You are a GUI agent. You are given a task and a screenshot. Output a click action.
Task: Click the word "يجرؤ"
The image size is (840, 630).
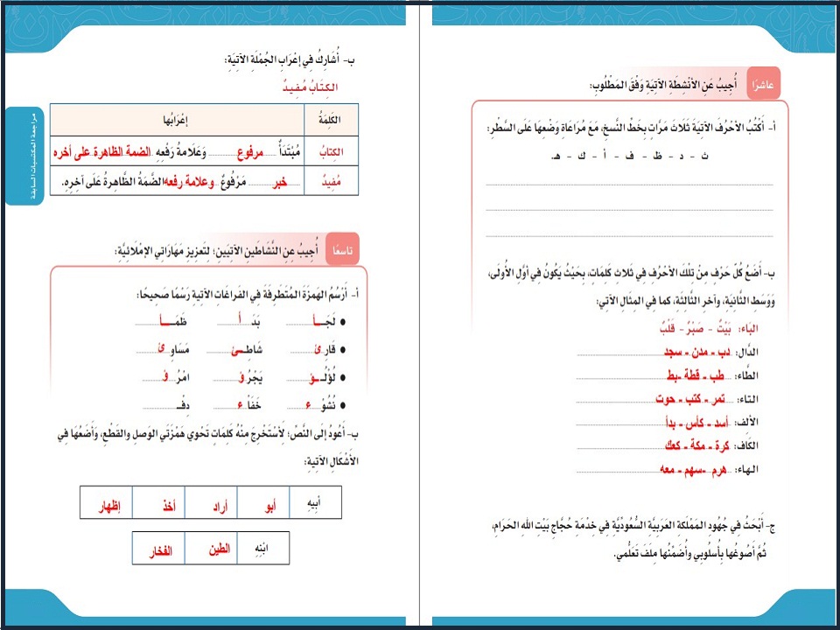coord(251,378)
